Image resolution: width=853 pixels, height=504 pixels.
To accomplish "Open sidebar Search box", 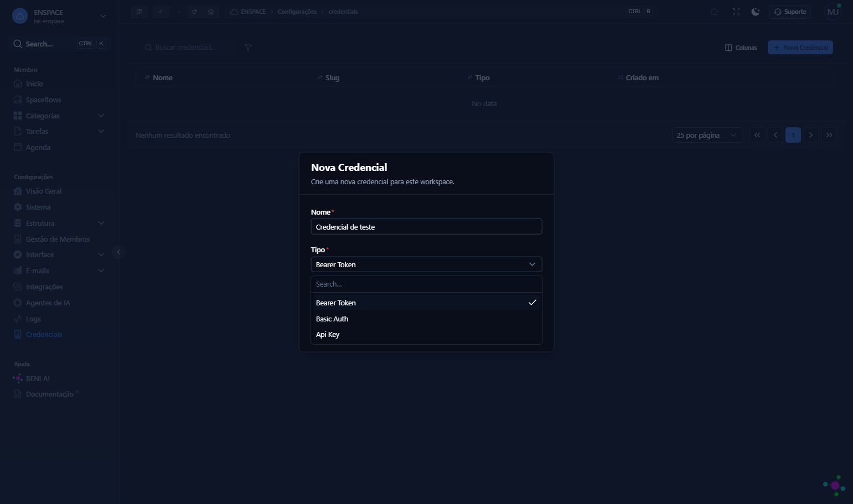I will click(x=59, y=44).
